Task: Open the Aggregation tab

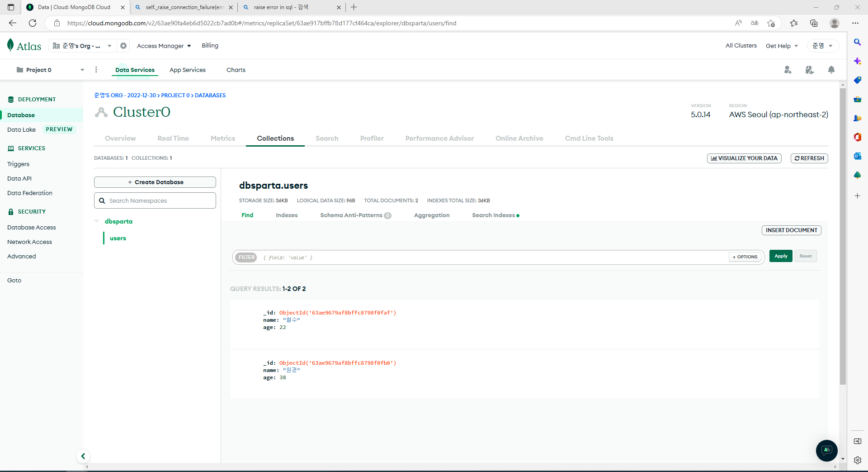Action: [432, 215]
